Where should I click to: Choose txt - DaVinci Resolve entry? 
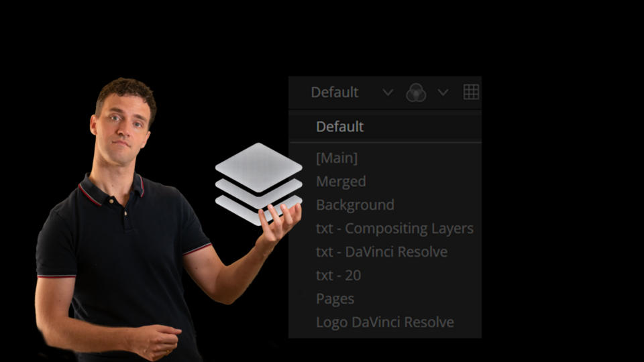(382, 251)
